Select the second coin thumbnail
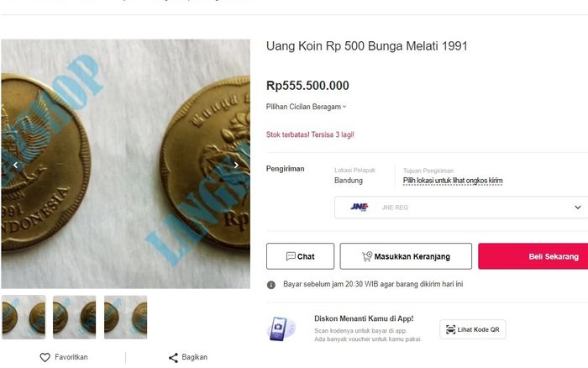The image size is (588, 368). (75, 317)
